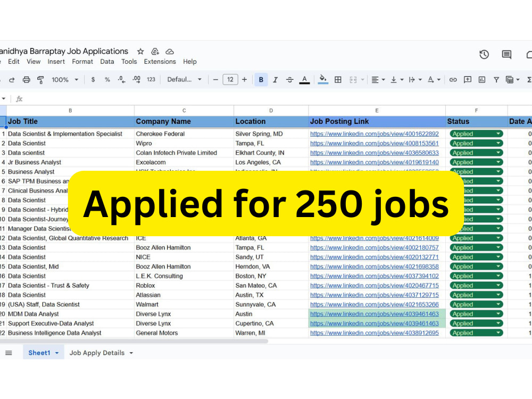The height and width of the screenshot is (399, 532).
Task: Star the Job Applications spreadsheet
Action: pyautogui.click(x=140, y=51)
